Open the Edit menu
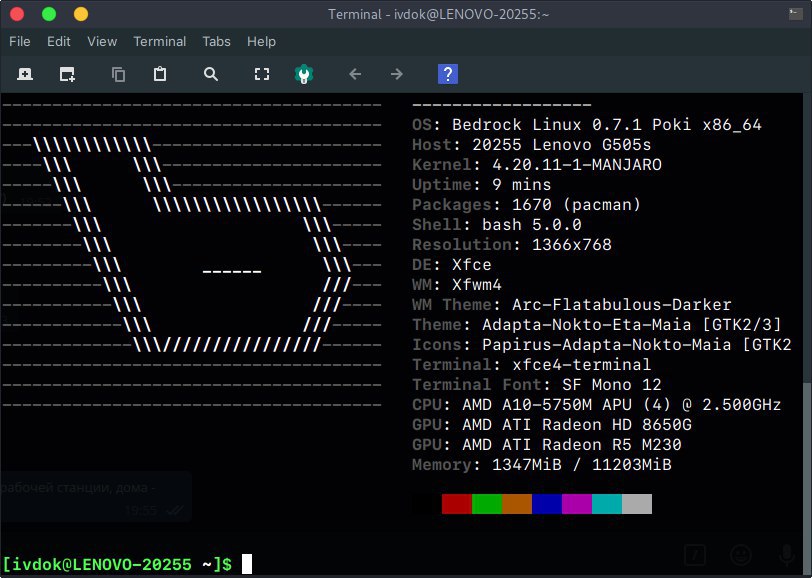 coord(59,41)
